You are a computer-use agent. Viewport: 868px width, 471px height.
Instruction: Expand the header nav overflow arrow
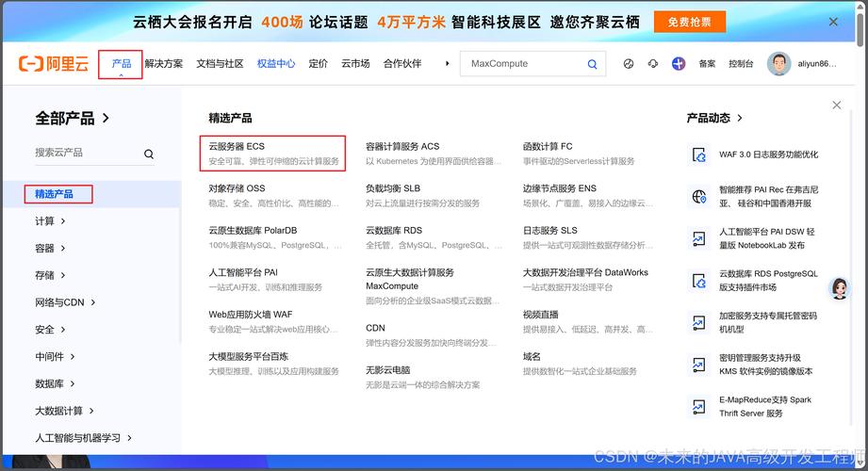tap(448, 64)
